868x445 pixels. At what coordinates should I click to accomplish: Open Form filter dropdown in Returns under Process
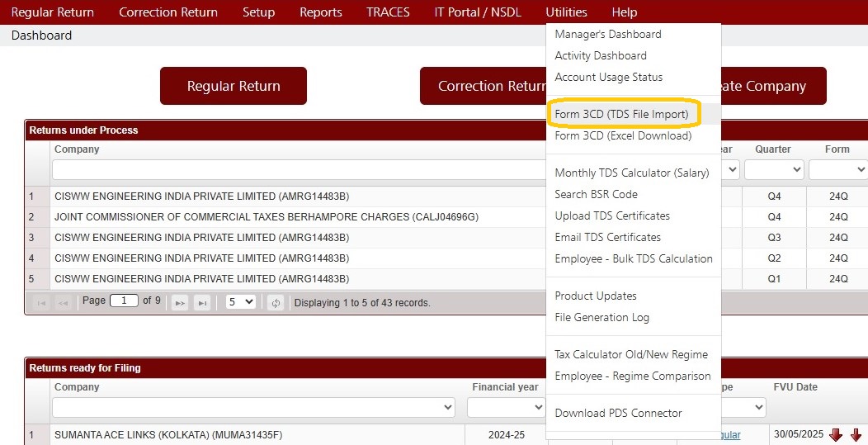837,169
